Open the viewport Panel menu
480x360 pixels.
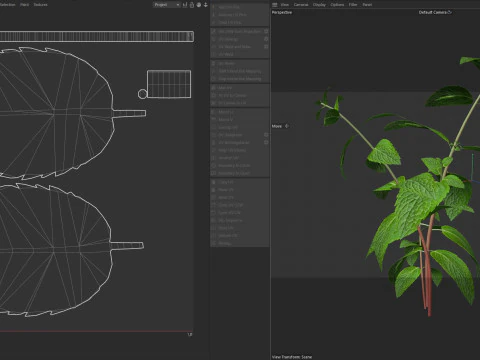[367, 5]
